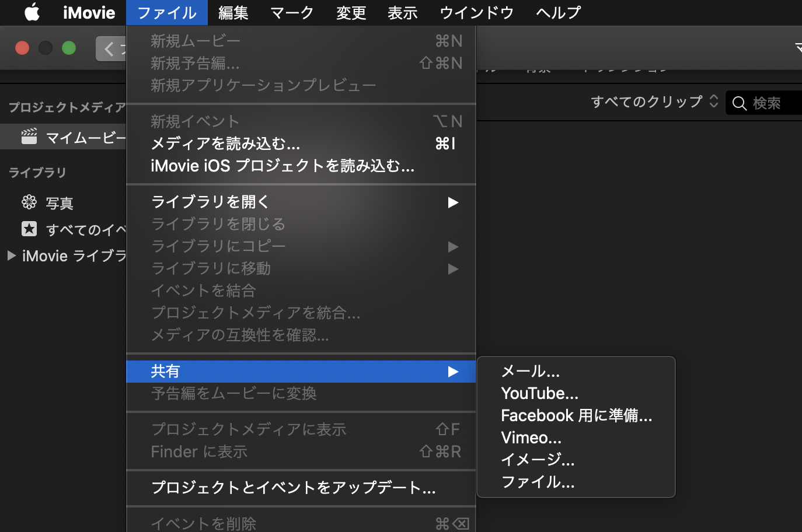This screenshot has height=532, width=802.
Task: Choose プロジェクトとイベントをアップデート…
Action: click(301, 488)
